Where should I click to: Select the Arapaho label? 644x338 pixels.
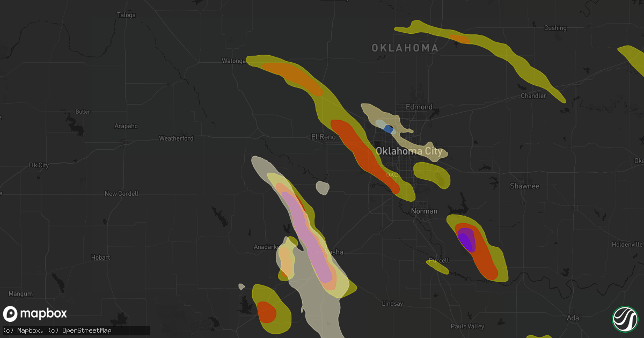[x=126, y=126]
